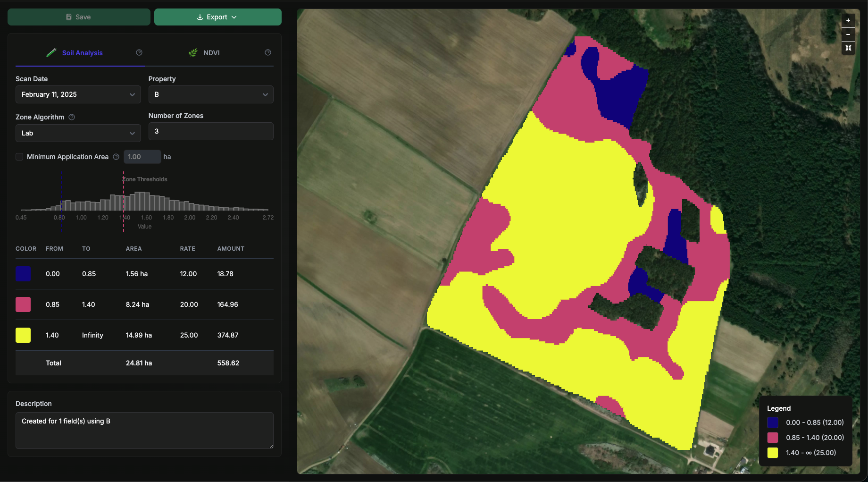Click the yellow zone color swatch

click(x=23, y=335)
